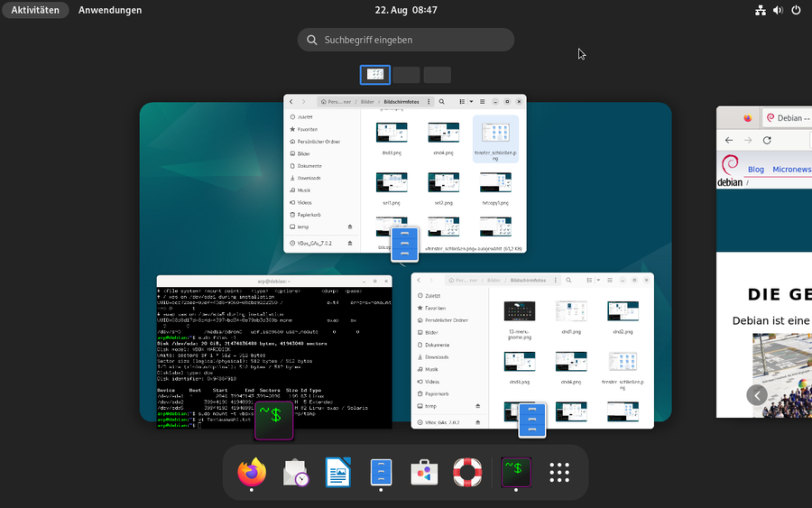
Task: Open hamburger menu in the bottom Files window
Action: [610, 280]
